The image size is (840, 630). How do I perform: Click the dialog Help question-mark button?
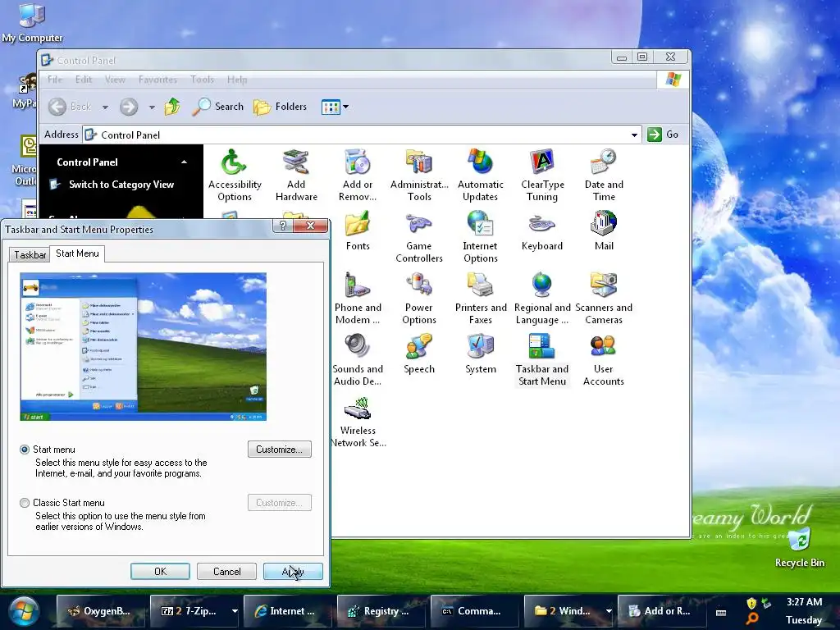coord(282,226)
